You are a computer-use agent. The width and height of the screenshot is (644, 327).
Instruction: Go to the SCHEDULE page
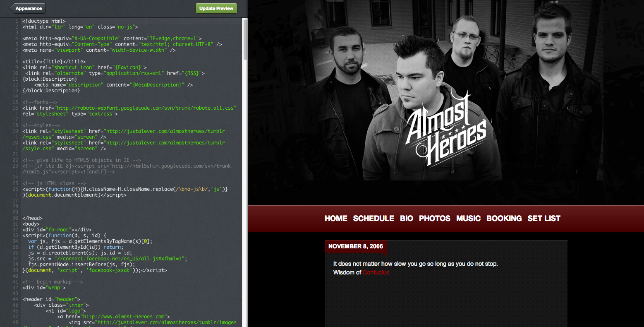tap(373, 218)
